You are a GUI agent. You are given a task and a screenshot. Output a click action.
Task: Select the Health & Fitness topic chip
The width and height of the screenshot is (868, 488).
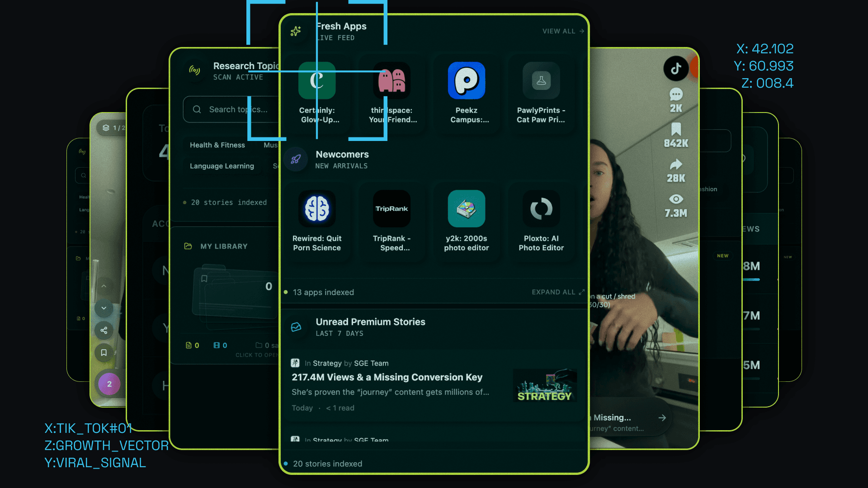[x=217, y=145]
